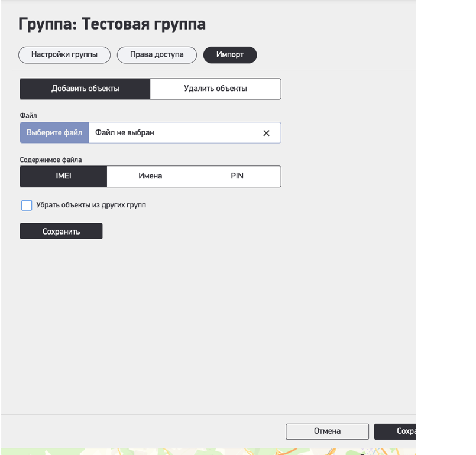Click the Файл не выбран field

(x=171, y=133)
